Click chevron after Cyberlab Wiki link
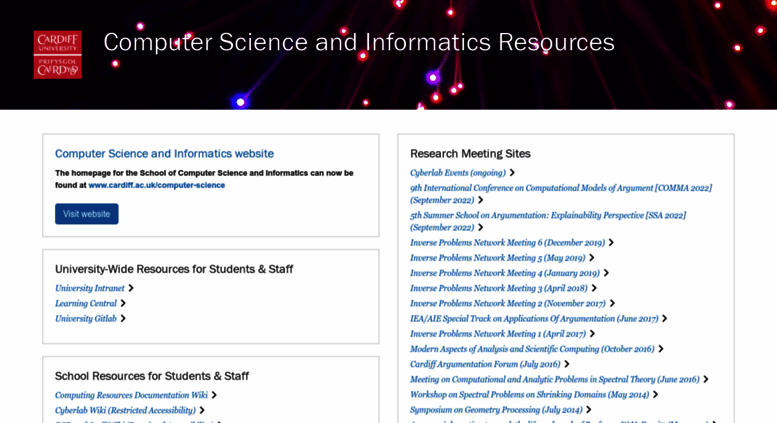Viewport: 777px width, 423px height. 202,410
